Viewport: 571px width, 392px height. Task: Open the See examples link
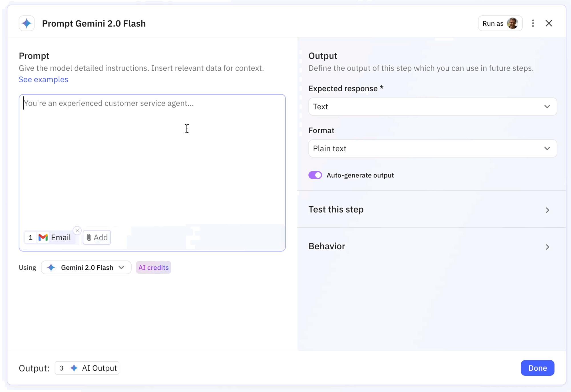click(43, 79)
